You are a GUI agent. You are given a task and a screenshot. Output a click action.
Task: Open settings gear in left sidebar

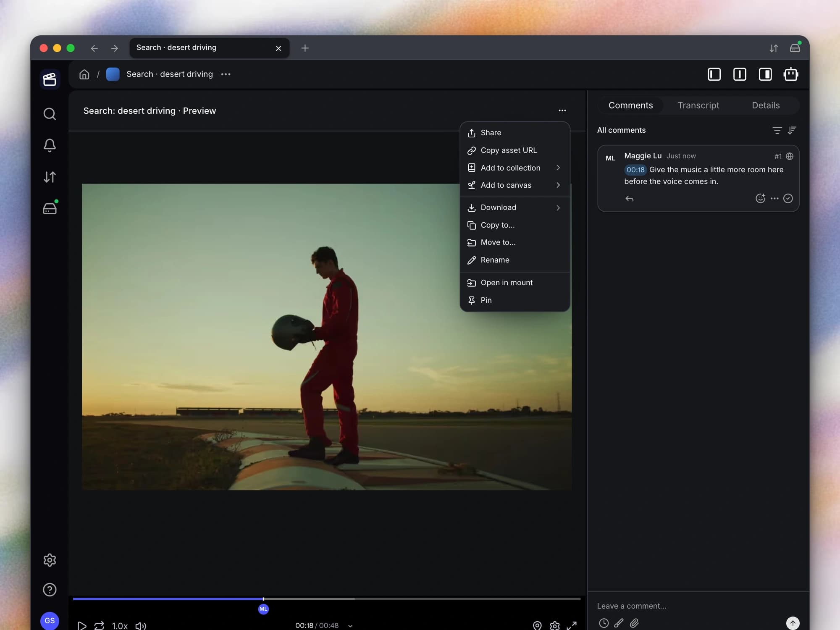50,560
